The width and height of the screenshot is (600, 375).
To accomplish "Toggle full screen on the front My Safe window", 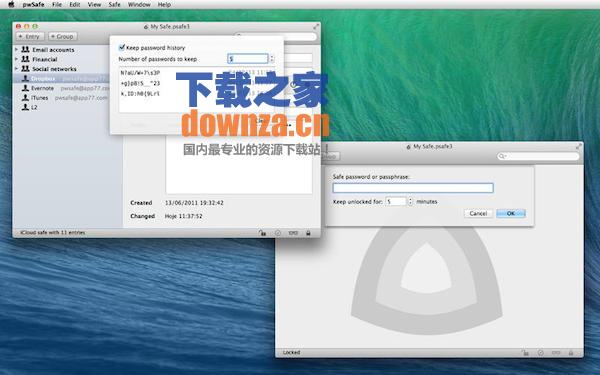I will 316,26.
